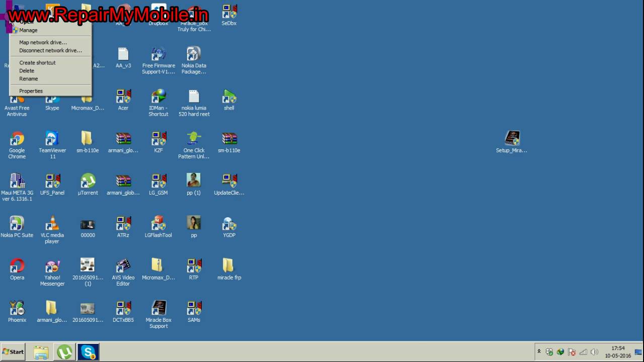
Task: Switch to Skype on the taskbar
Action: pos(88,352)
